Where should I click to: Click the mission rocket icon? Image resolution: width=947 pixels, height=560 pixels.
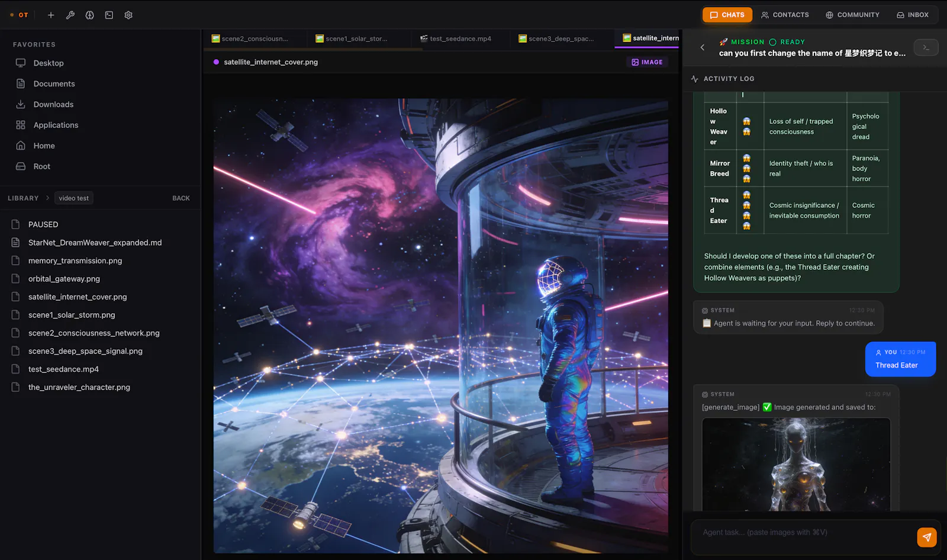click(723, 42)
